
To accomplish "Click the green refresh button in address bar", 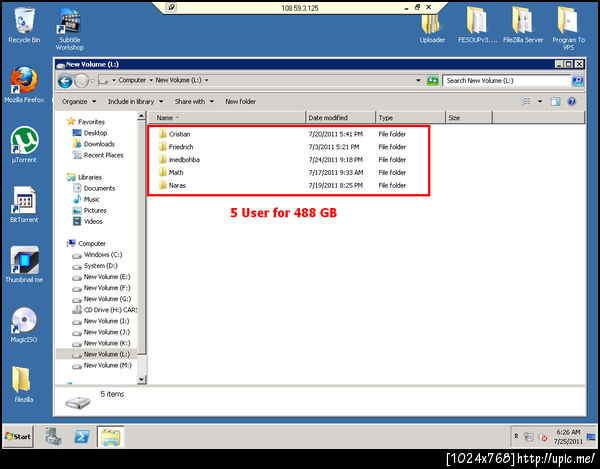I will (433, 81).
